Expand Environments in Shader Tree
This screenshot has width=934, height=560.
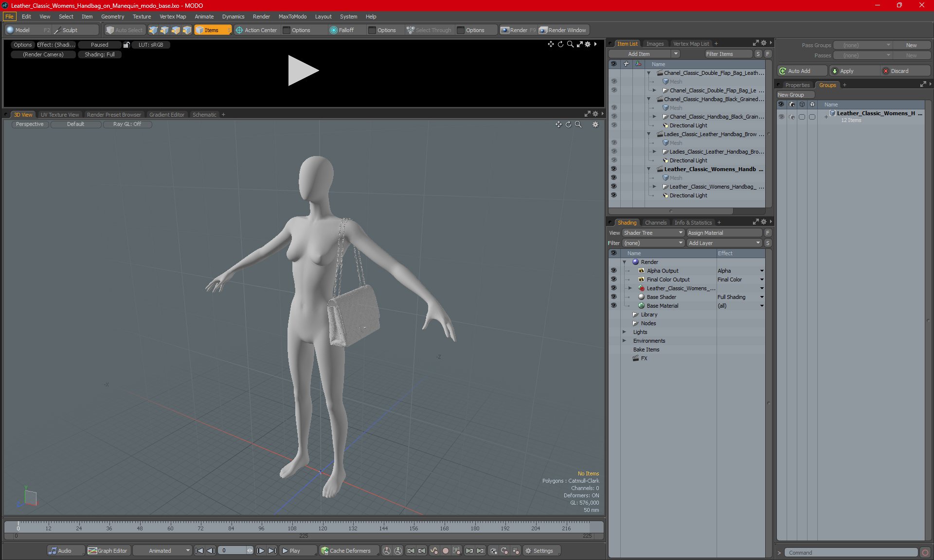tap(624, 341)
